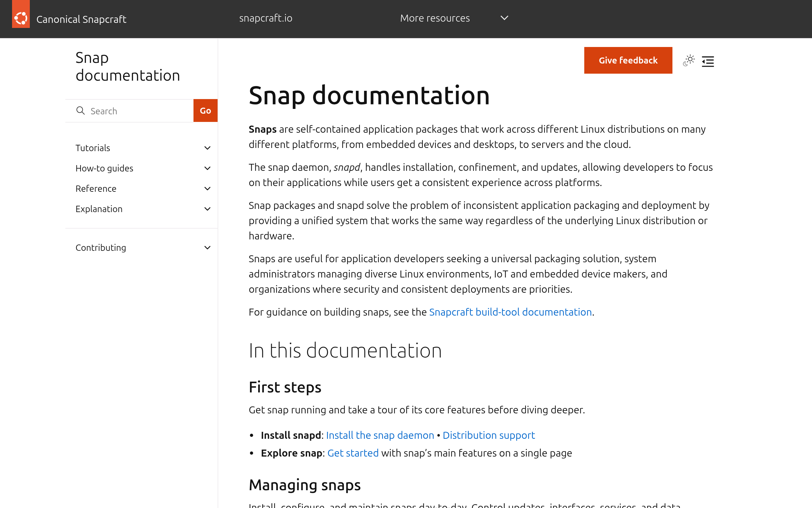This screenshot has width=812, height=508.
Task: Click the Give feedback button
Action: coord(628,60)
